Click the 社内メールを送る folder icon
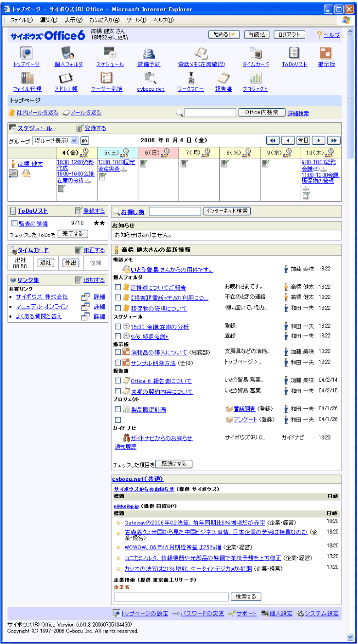358x644 pixels. click(12, 113)
